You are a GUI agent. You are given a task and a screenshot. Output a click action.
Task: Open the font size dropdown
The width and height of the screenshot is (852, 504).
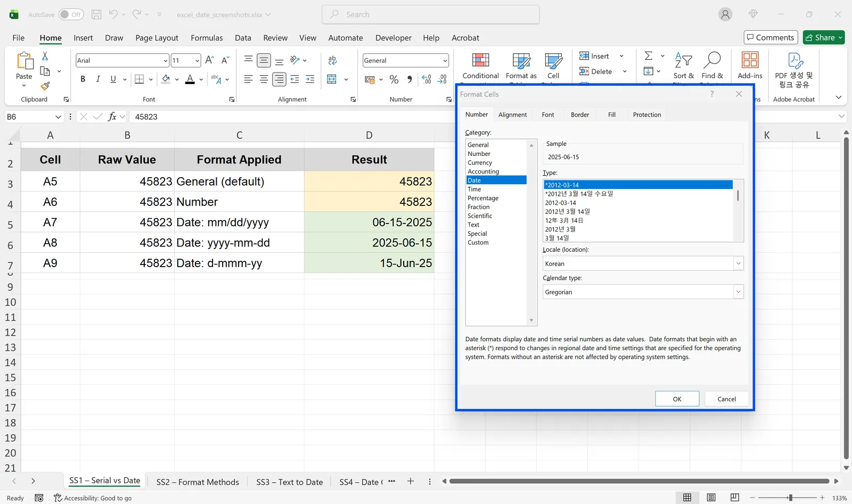click(197, 61)
